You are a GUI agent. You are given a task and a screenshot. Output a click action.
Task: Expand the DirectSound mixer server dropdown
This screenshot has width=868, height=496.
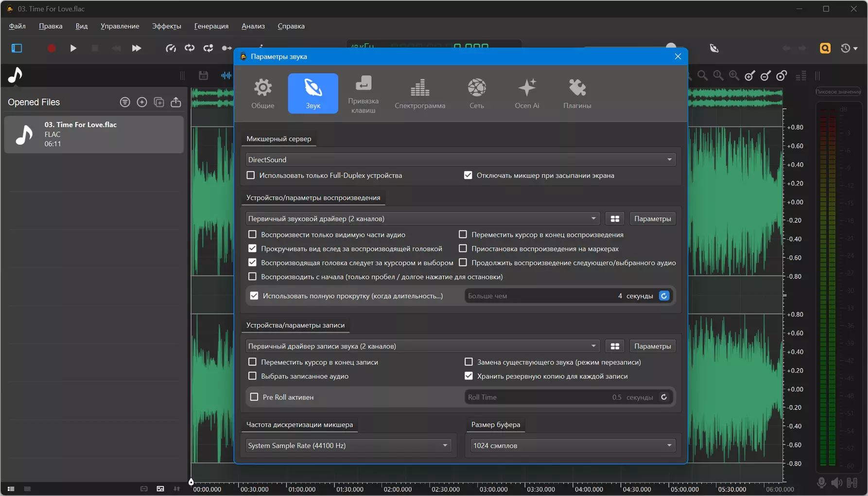(x=460, y=159)
